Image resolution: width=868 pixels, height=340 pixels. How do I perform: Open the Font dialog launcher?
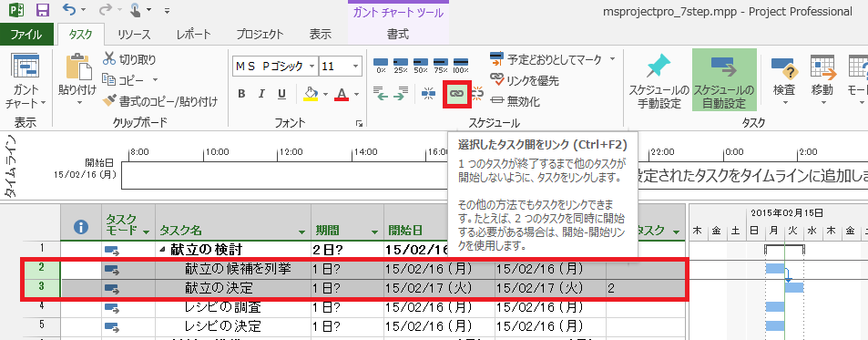point(359,123)
